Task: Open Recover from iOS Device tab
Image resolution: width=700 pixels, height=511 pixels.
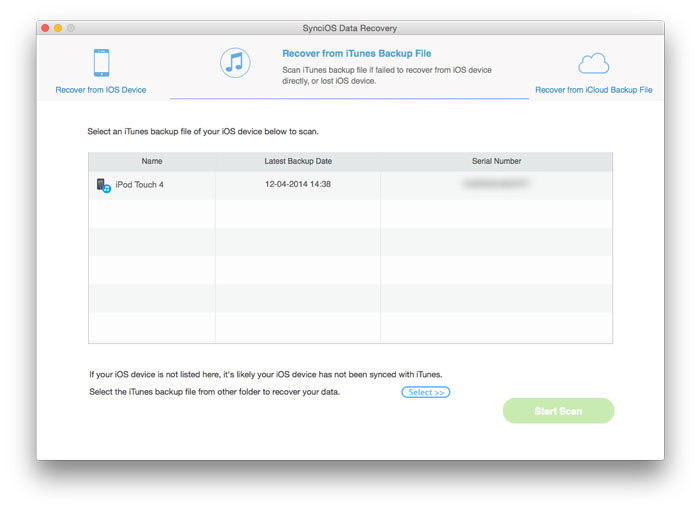Action: click(100, 90)
